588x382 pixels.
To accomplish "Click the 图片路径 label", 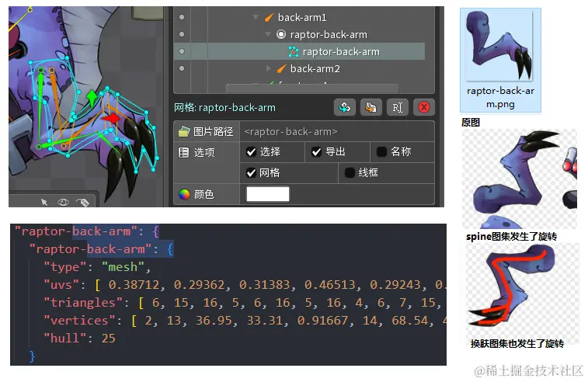I will (x=213, y=131).
